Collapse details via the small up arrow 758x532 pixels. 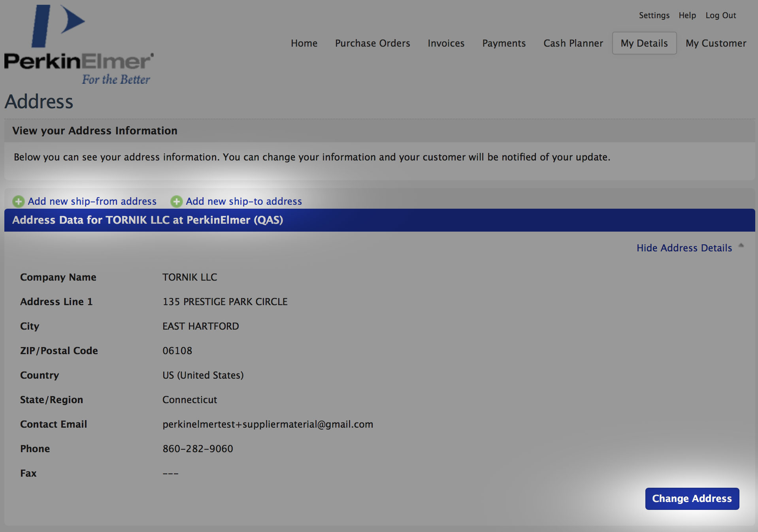tap(741, 245)
